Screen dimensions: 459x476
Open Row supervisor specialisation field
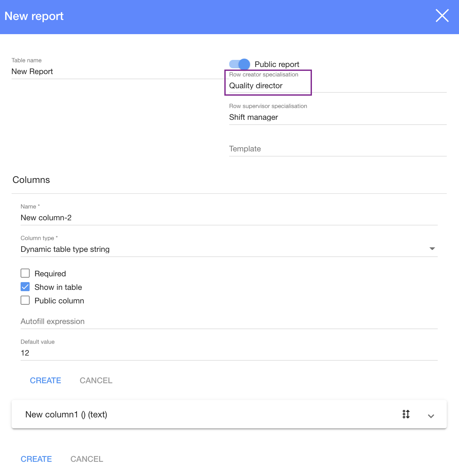pyautogui.click(x=337, y=117)
